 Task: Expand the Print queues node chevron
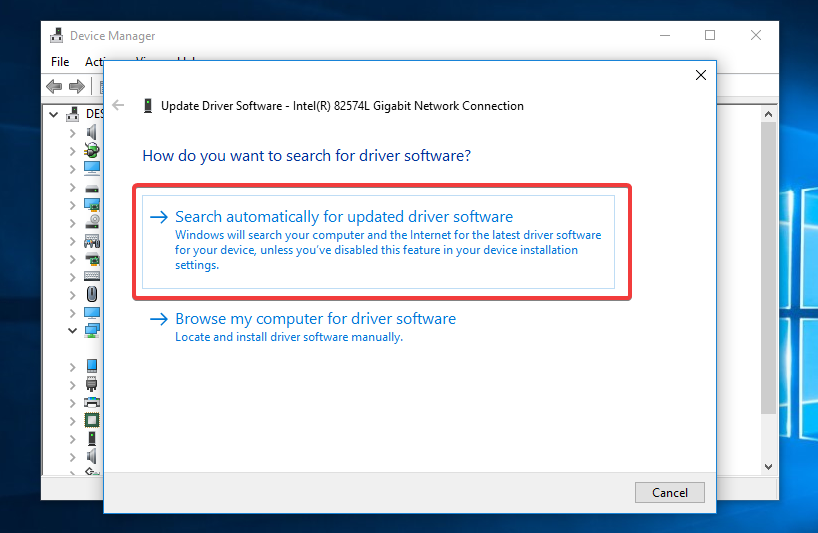[x=73, y=403]
